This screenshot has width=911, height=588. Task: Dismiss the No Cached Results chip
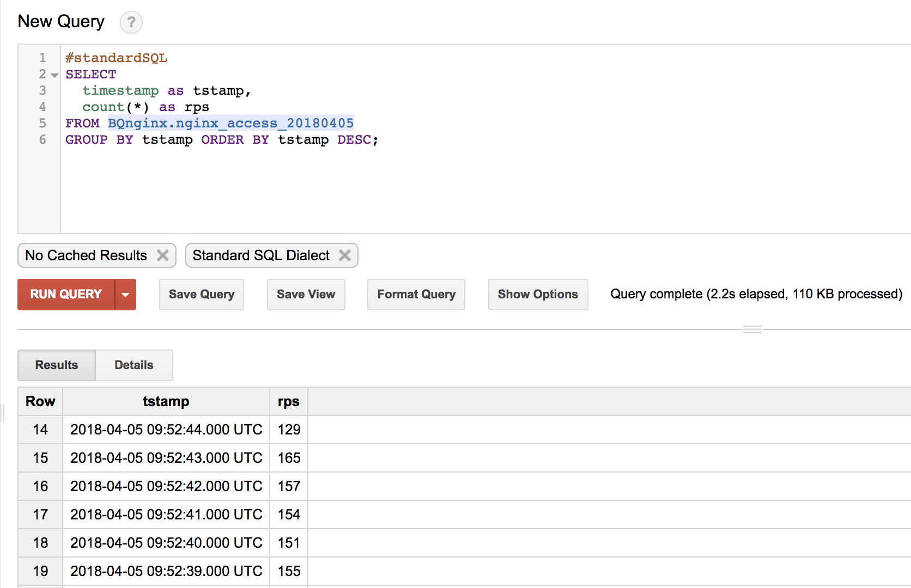click(162, 255)
